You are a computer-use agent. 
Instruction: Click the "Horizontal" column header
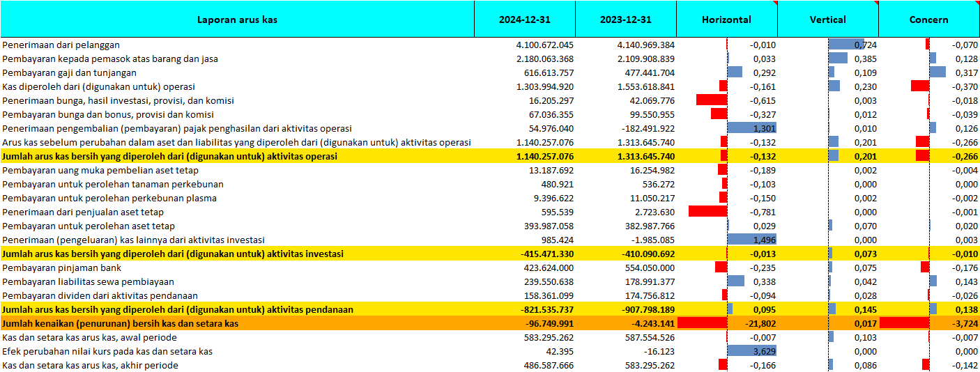pyautogui.click(x=726, y=20)
